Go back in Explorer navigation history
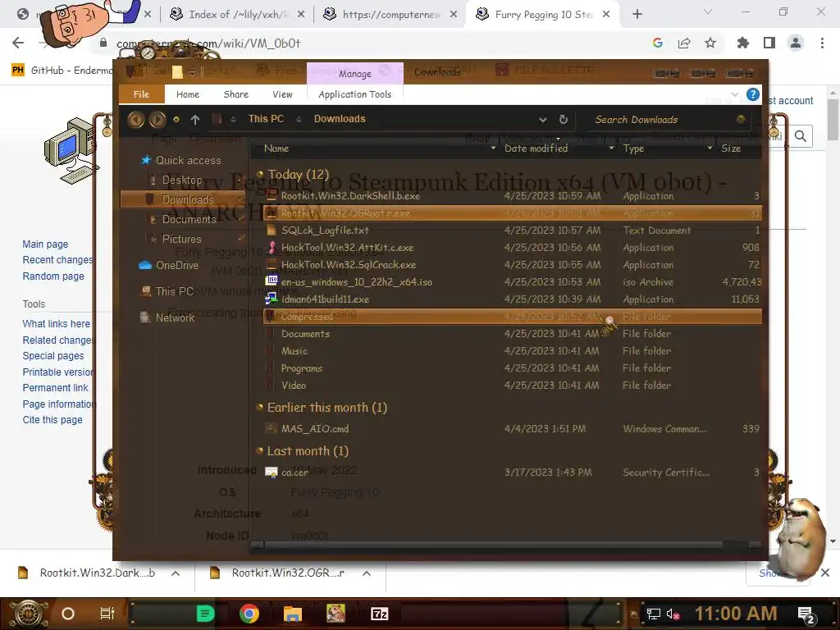This screenshot has height=630, width=840. click(135, 119)
